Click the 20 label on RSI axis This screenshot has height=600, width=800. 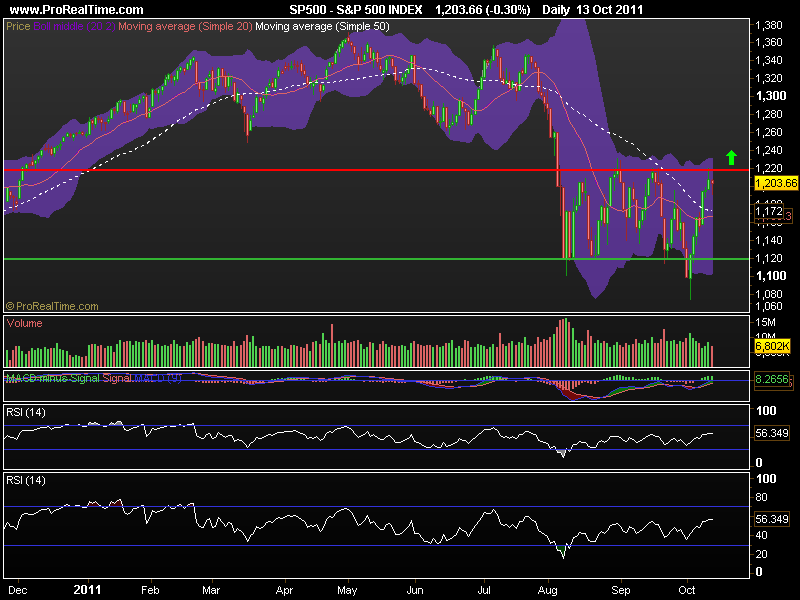761,554
